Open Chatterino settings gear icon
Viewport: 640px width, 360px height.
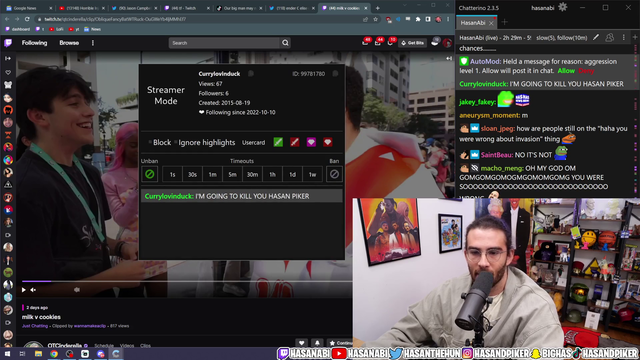click(562, 7)
